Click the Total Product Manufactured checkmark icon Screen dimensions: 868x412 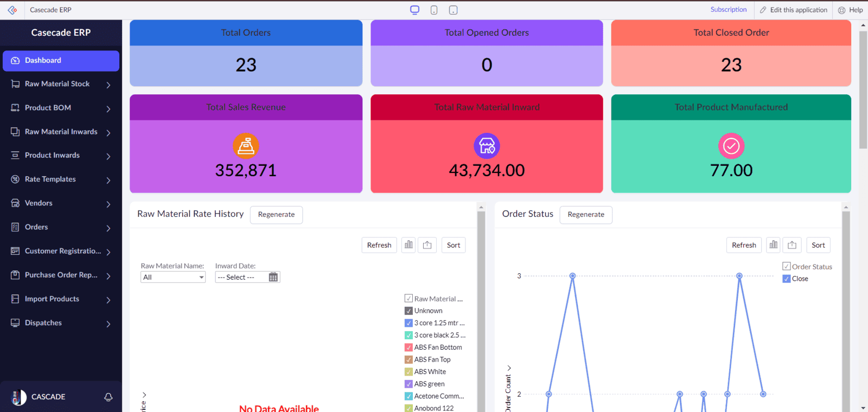(731, 146)
